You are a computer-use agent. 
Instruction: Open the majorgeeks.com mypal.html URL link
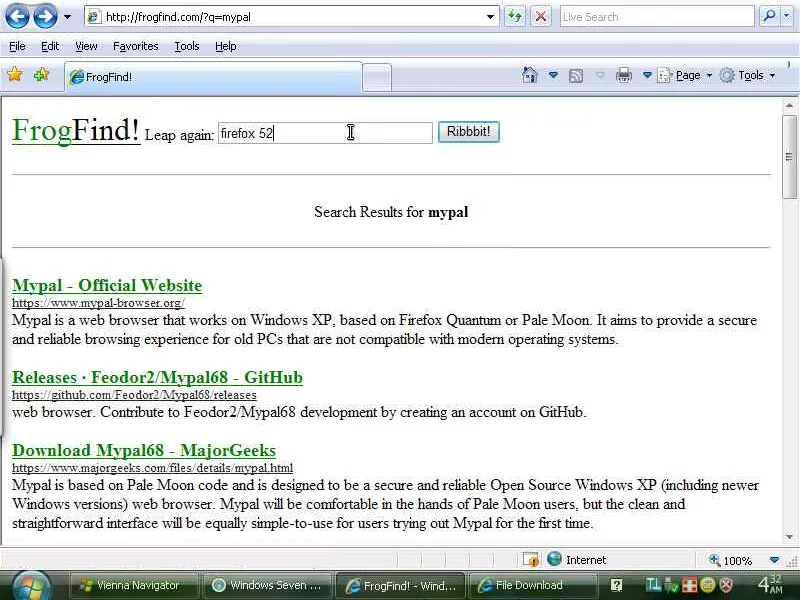[x=153, y=467]
